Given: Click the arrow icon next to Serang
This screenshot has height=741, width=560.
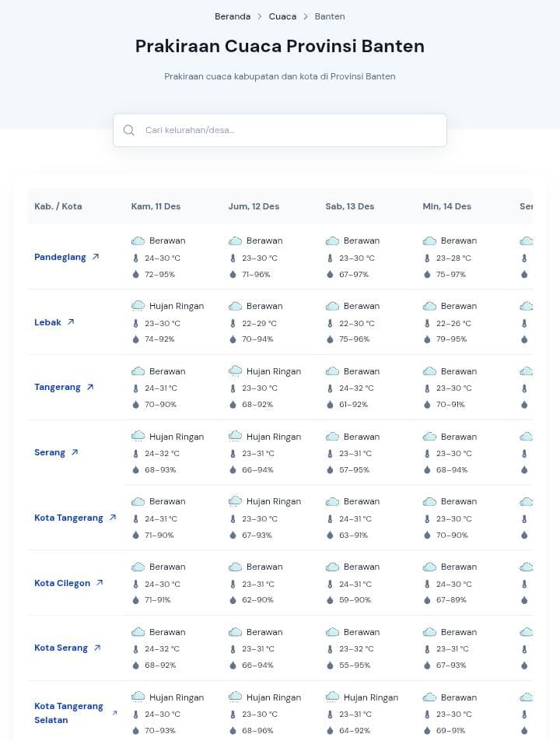Looking at the screenshot, I should coord(75,452).
